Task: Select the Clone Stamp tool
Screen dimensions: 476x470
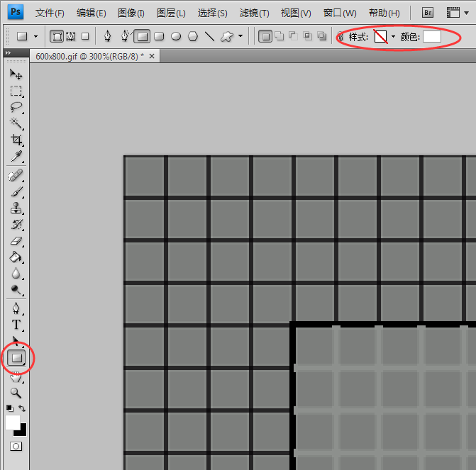Action: pos(16,208)
